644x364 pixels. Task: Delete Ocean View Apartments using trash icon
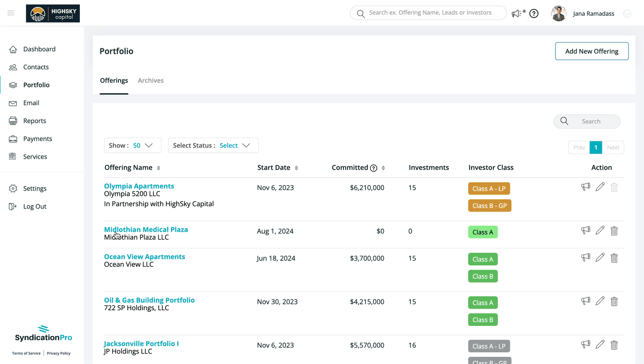click(614, 258)
